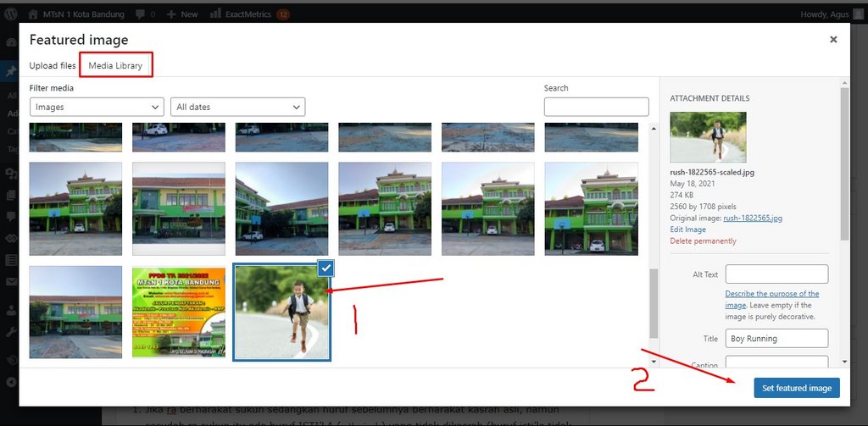This screenshot has width=868, height=426.
Task: Open the + New content menu
Action: 181,14
